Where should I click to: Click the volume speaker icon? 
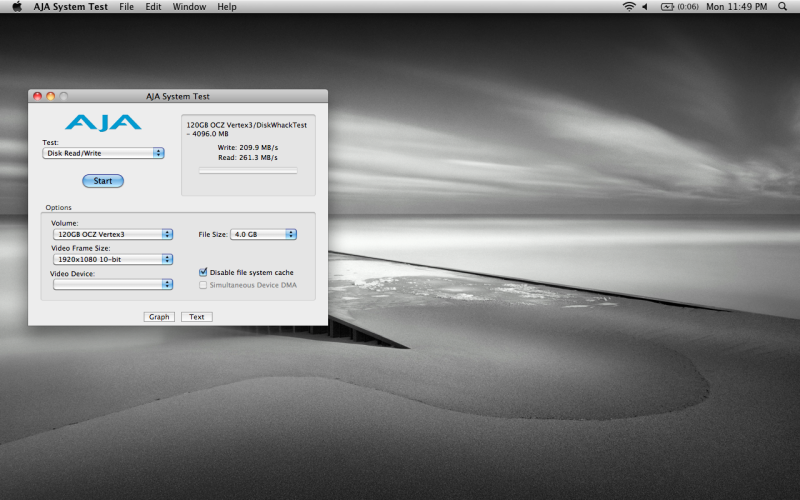point(645,7)
